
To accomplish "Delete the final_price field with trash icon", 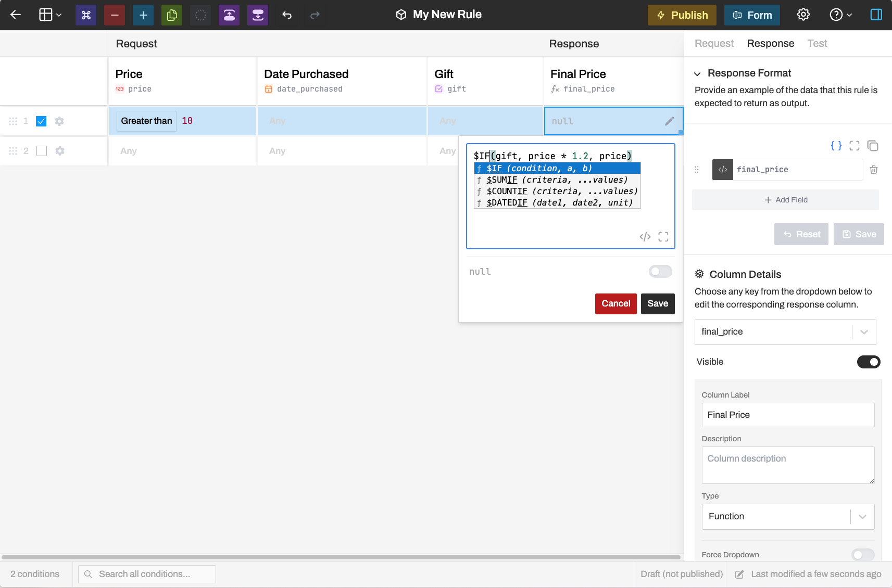I will [874, 170].
